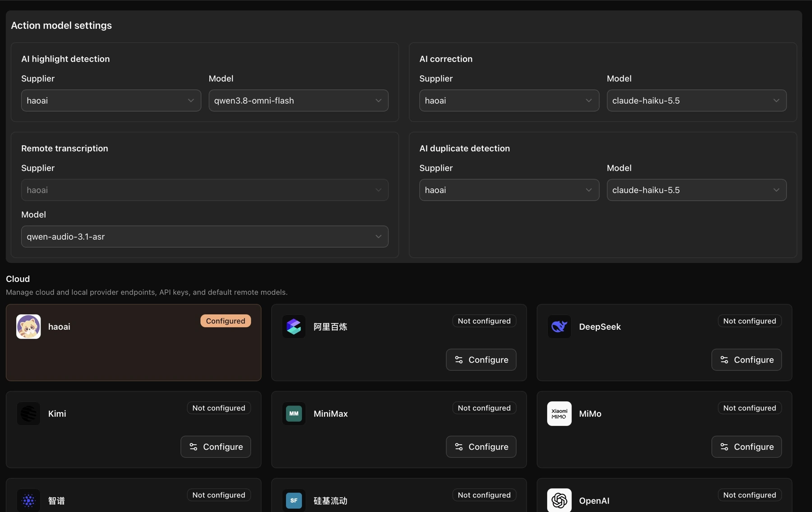Click the Remote transcription title

[65, 148]
